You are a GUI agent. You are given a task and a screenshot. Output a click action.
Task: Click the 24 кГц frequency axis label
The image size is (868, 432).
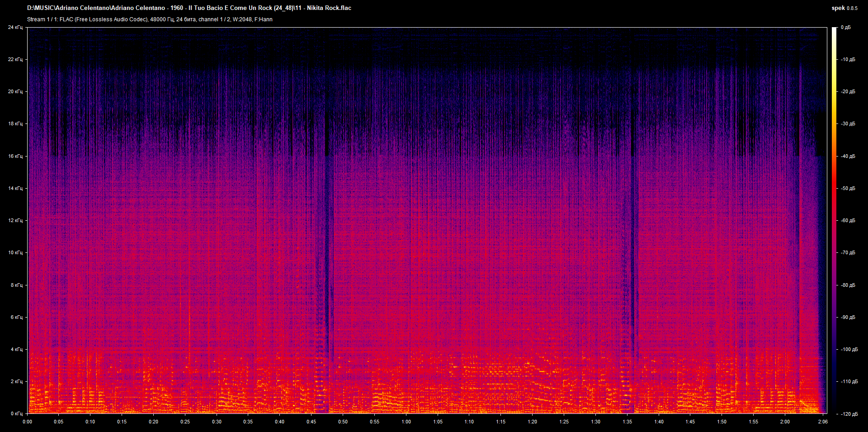pyautogui.click(x=15, y=28)
